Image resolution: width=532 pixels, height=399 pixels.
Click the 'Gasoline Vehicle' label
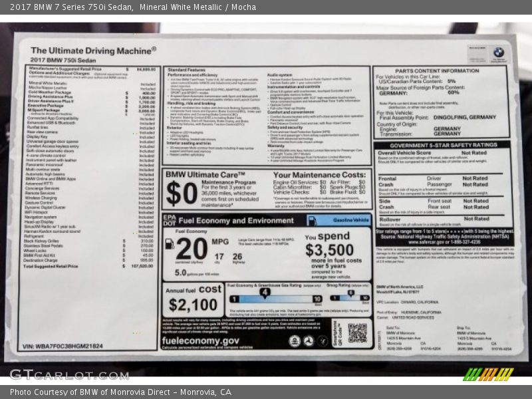coord(351,220)
